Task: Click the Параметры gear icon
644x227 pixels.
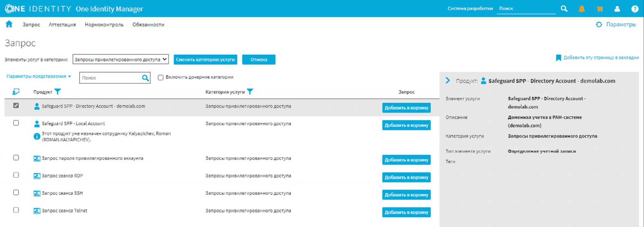Action: 599,24
